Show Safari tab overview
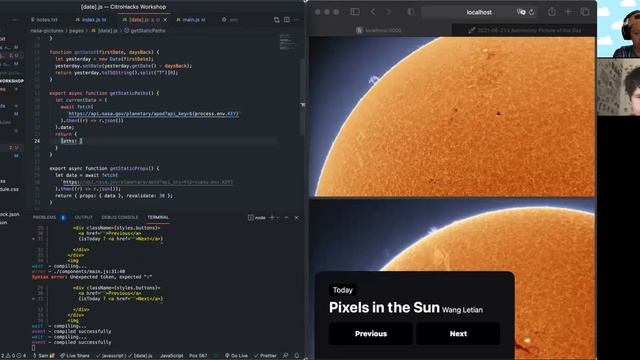Image resolution: width=640 pixels, height=360 pixels. (585, 12)
